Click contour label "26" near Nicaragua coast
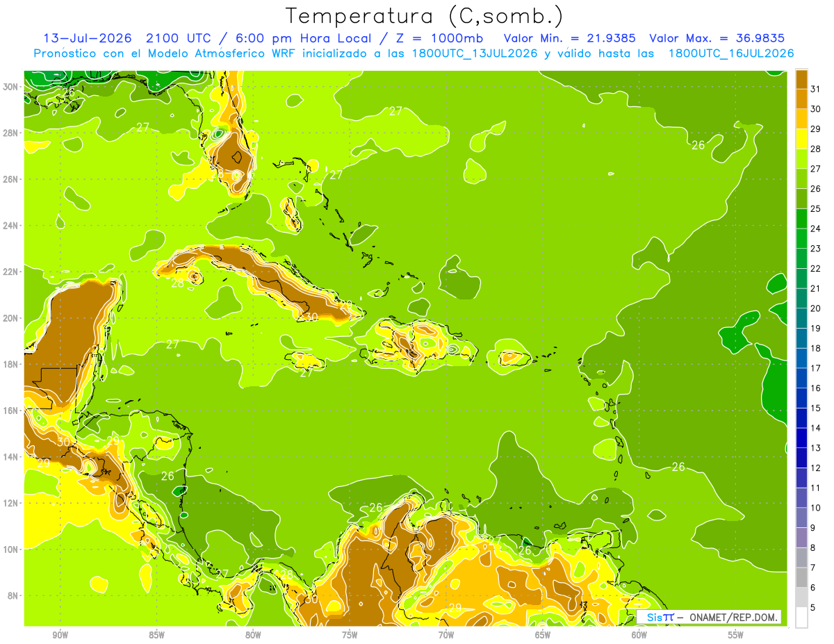 167,477
